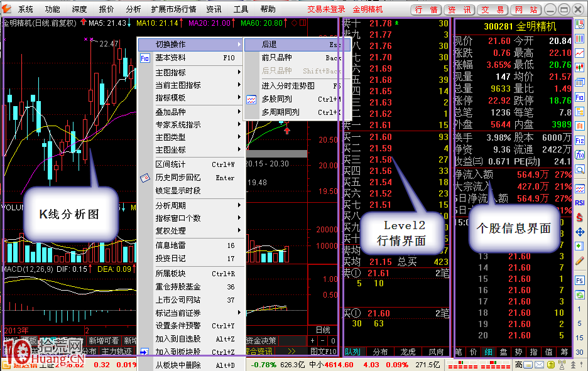Screen dimensions: 588x371
Task: Click the 资金决策 tab
Action: coord(261,341)
